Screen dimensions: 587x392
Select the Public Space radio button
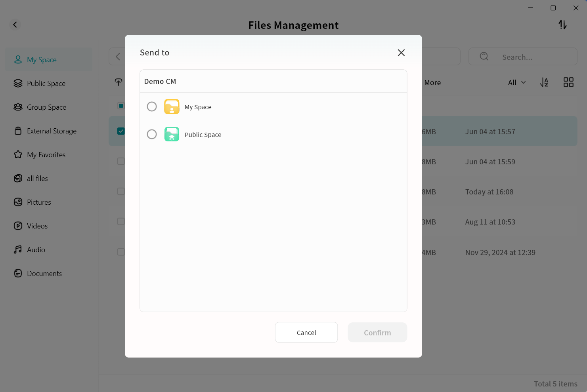(152, 134)
